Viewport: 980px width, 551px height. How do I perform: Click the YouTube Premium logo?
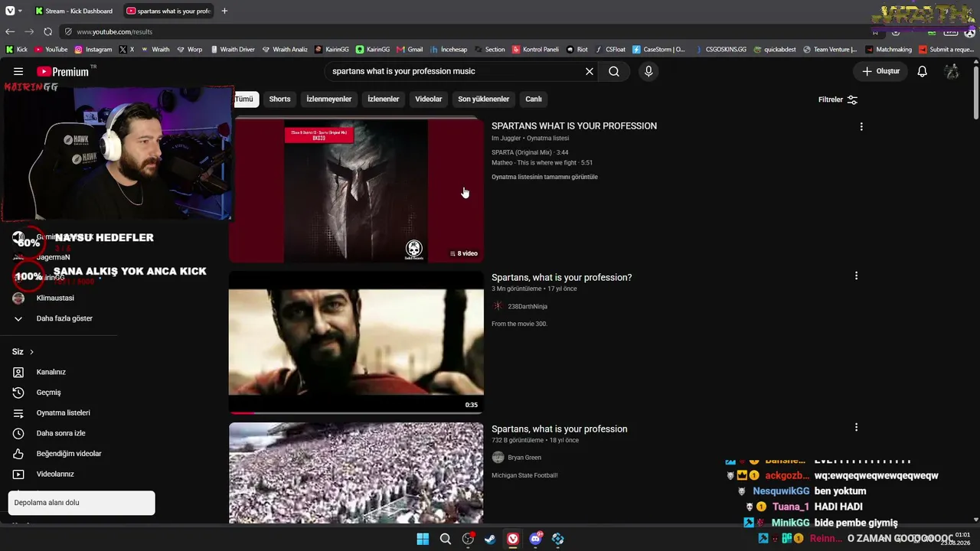[x=63, y=71]
